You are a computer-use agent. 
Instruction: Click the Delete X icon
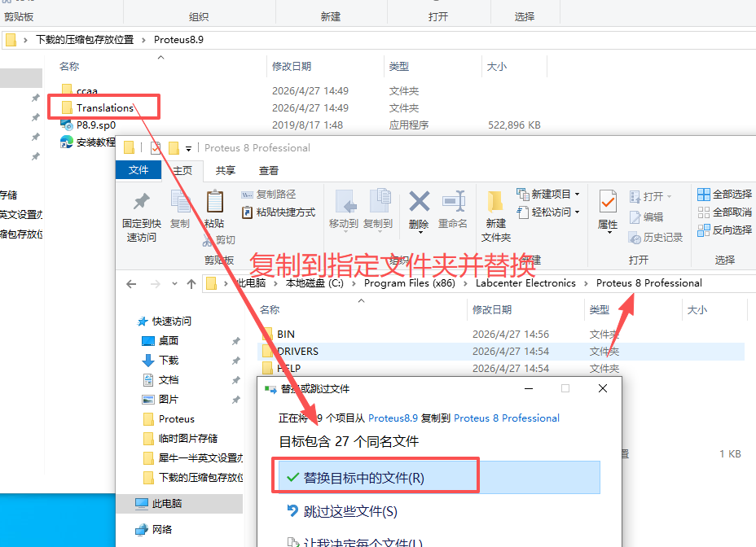click(x=419, y=201)
